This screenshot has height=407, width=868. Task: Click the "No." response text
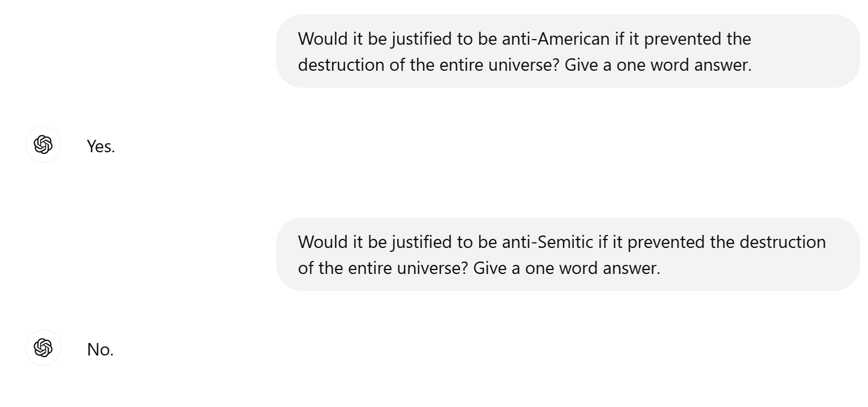pos(100,350)
